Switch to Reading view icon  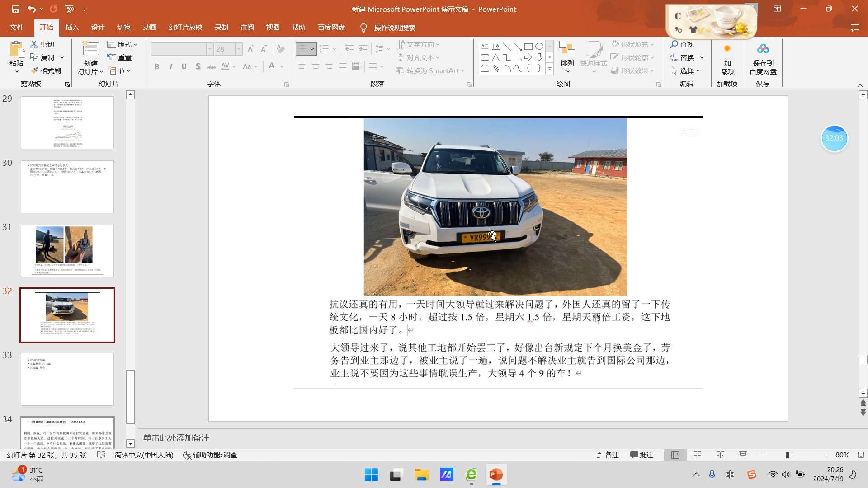[721, 455]
